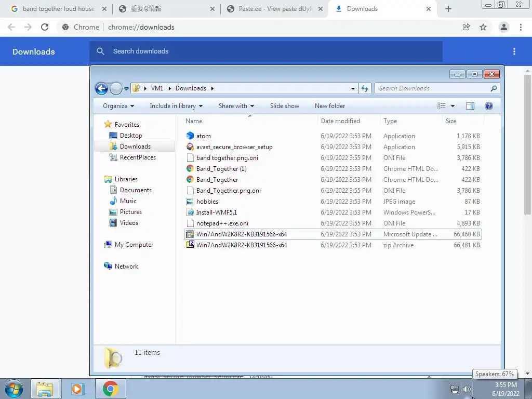Select Videos library in navigation pane

129,222
